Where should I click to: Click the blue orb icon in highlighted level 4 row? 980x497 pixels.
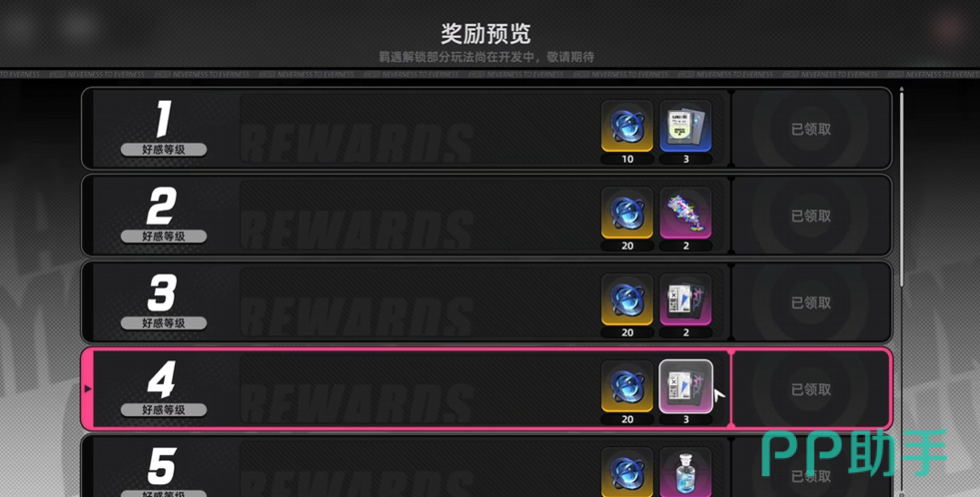[627, 387]
